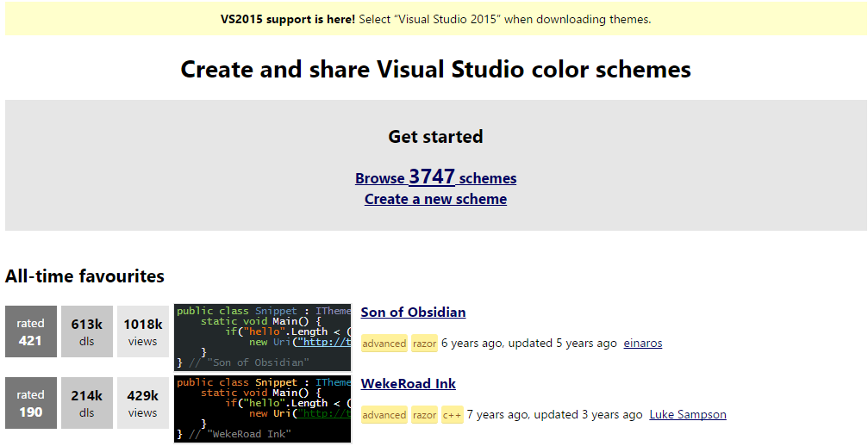Image resolution: width=868 pixels, height=446 pixels.
Task: Click the rated 190 box
Action: (x=31, y=403)
